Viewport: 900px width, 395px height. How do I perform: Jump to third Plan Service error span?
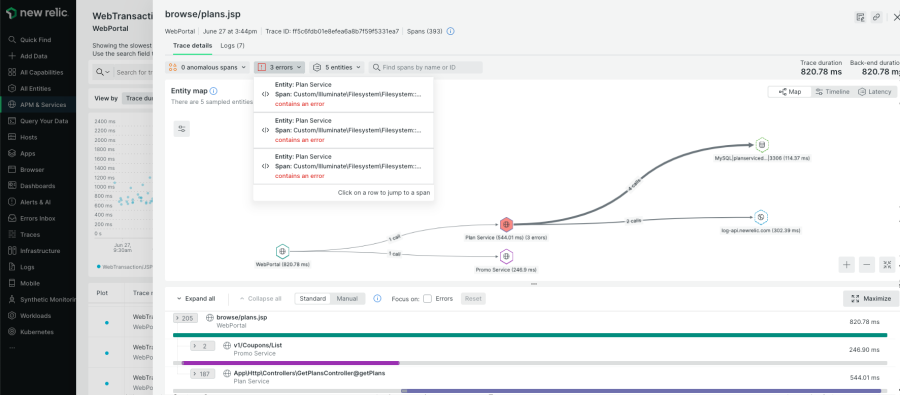343,166
